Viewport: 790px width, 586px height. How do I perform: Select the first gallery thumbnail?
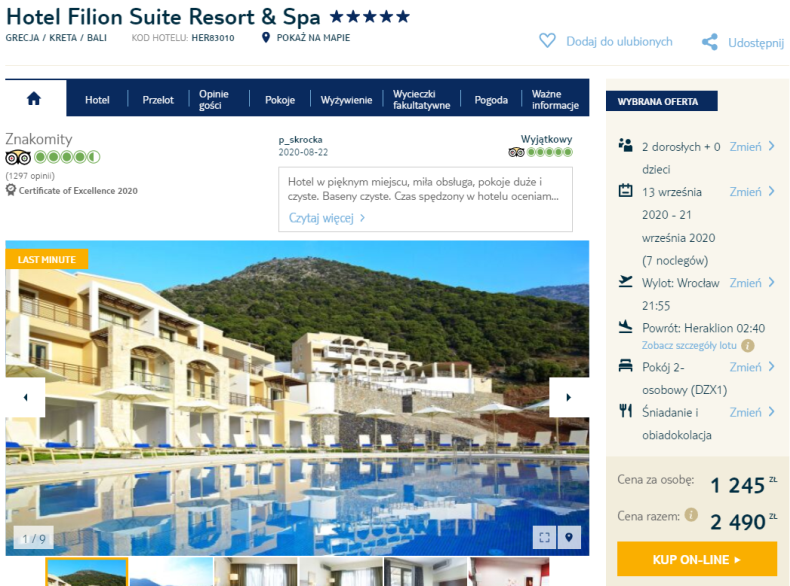[x=87, y=572]
